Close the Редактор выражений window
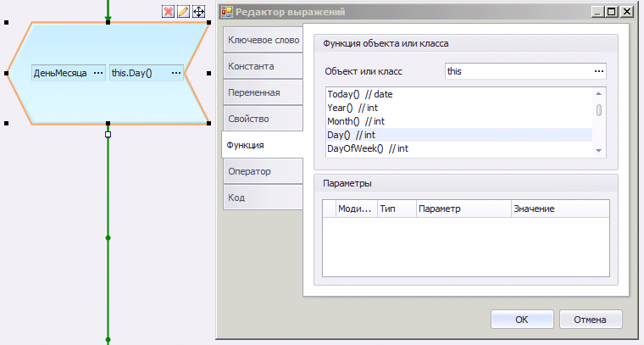 click(x=627, y=12)
